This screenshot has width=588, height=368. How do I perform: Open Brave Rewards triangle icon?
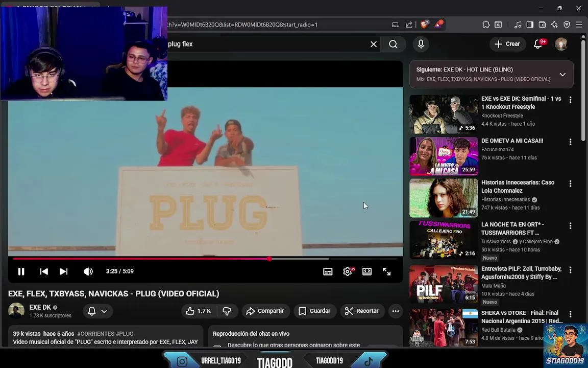[438, 25]
